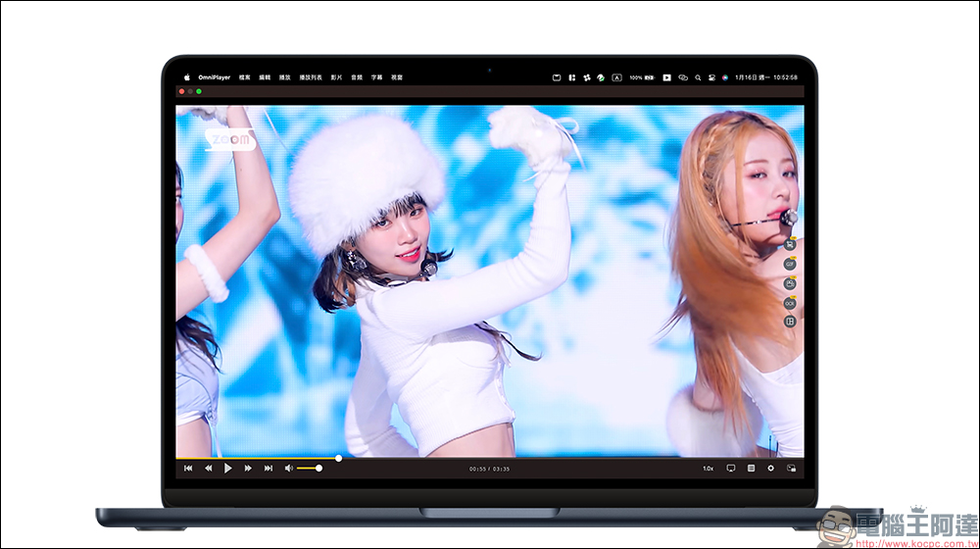Toggle picture-in-picture mode
The image size is (980, 549).
(x=791, y=469)
